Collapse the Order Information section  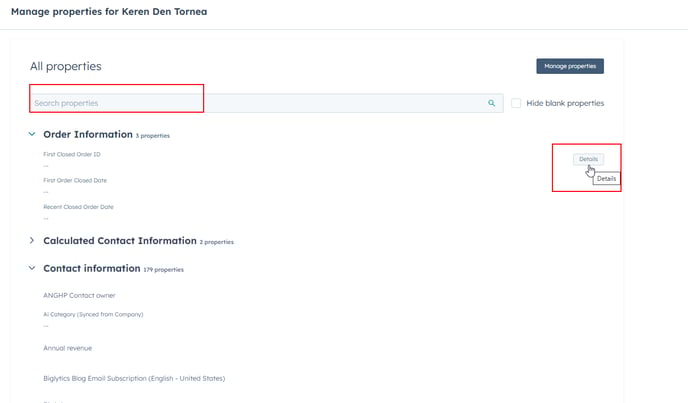point(32,134)
